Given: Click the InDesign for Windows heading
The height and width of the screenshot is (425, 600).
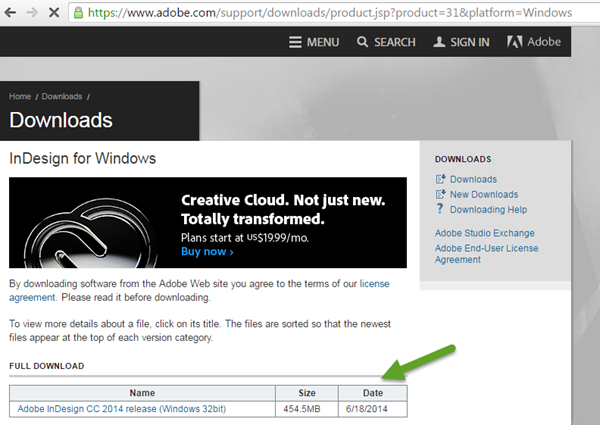Looking at the screenshot, I should (83, 158).
